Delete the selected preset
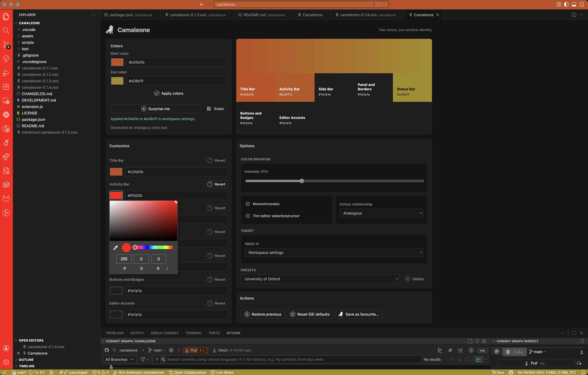 point(414,279)
